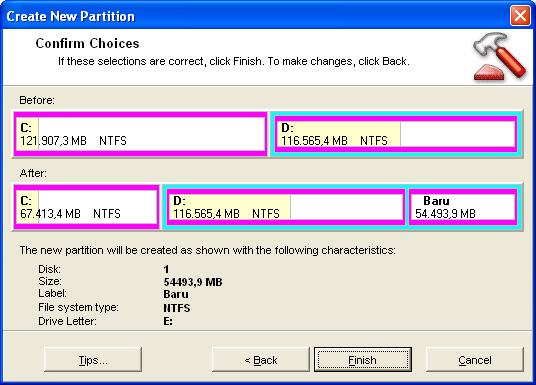Go back with the < Back button

[260, 360]
